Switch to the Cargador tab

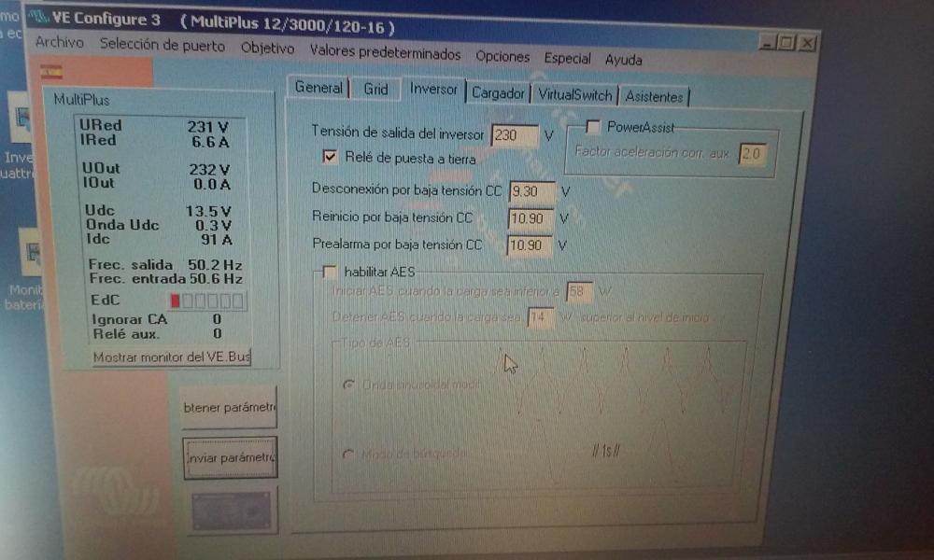[498, 92]
